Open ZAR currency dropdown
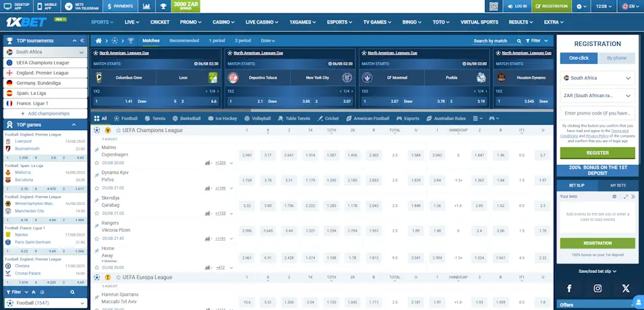Viewport: 644px width, 310px height. pyautogui.click(x=597, y=96)
